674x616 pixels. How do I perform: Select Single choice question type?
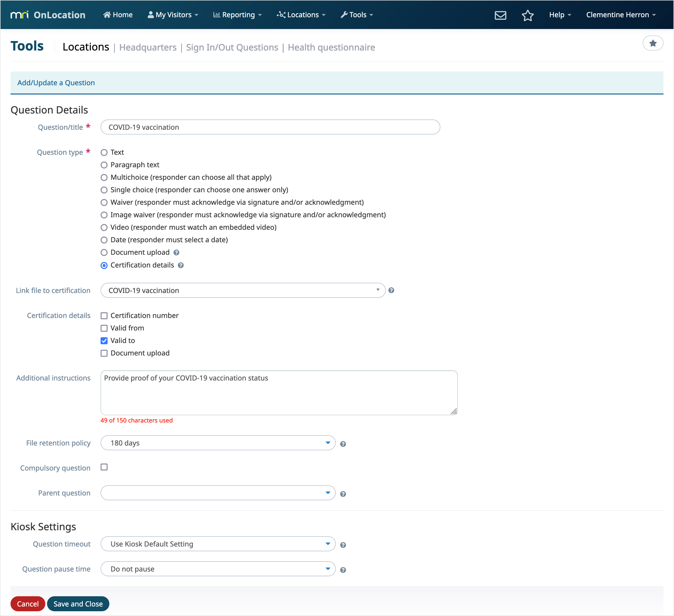[x=104, y=190]
